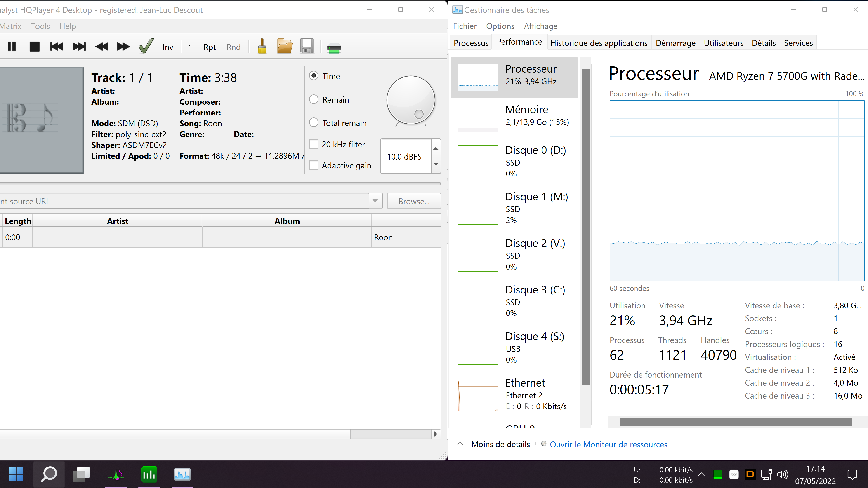Click the green checkmark icon
The image size is (868, 488).
(x=146, y=47)
